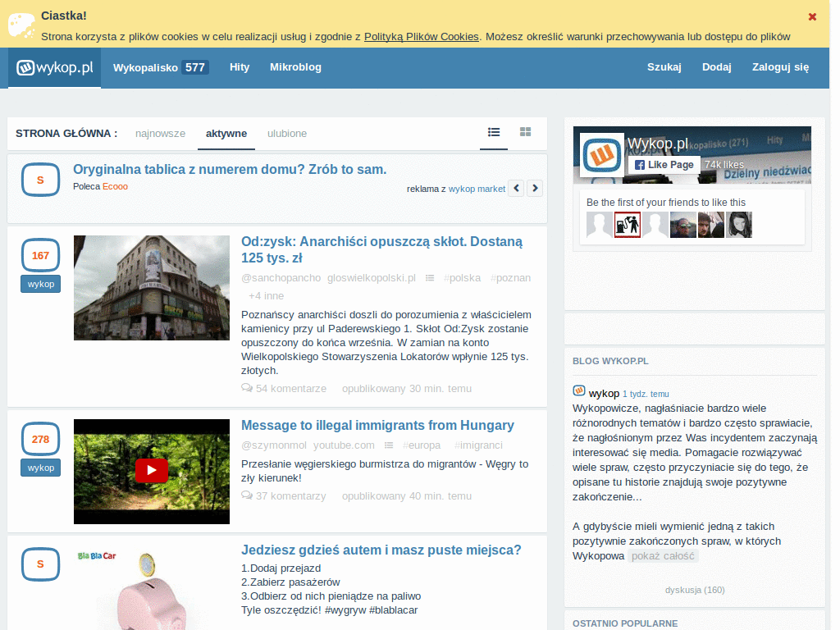Click the 1 tydz. temu timestamp
Screen dimensions: 840x630
[x=646, y=394]
